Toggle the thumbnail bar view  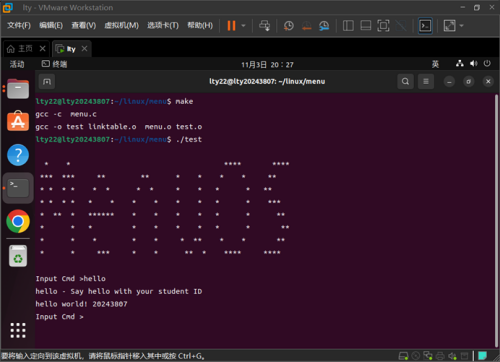[366, 26]
